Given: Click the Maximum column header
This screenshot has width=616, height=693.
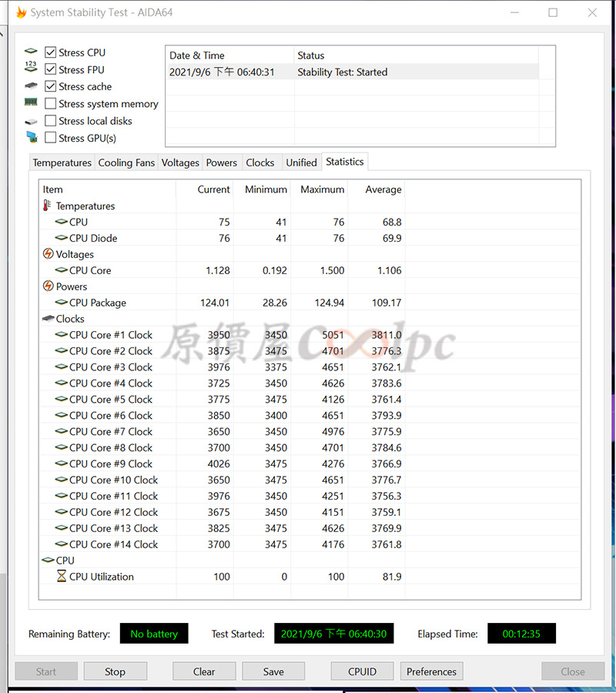Looking at the screenshot, I should 319,189.
